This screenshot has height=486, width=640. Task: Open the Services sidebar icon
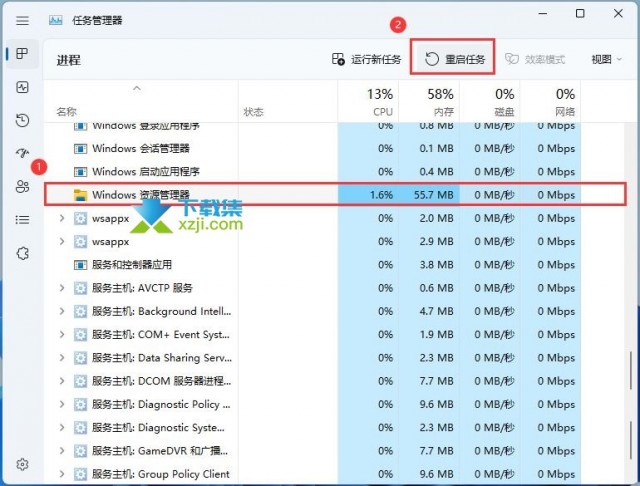pos(22,253)
